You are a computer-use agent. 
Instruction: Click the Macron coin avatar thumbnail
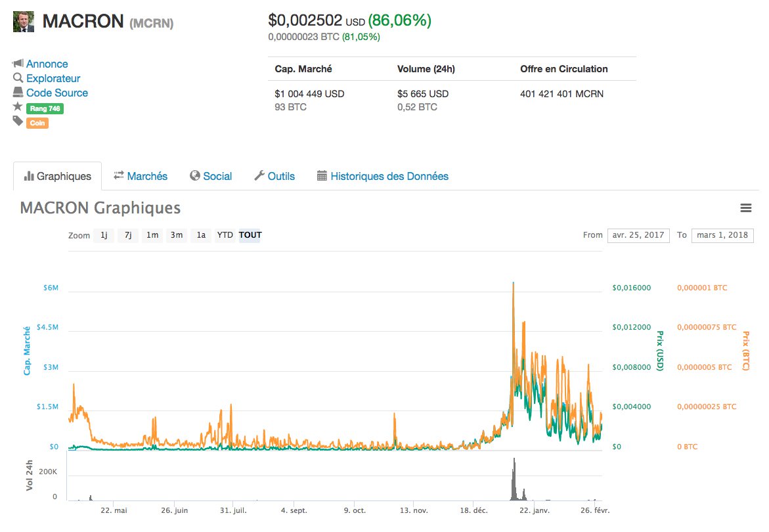(x=24, y=22)
